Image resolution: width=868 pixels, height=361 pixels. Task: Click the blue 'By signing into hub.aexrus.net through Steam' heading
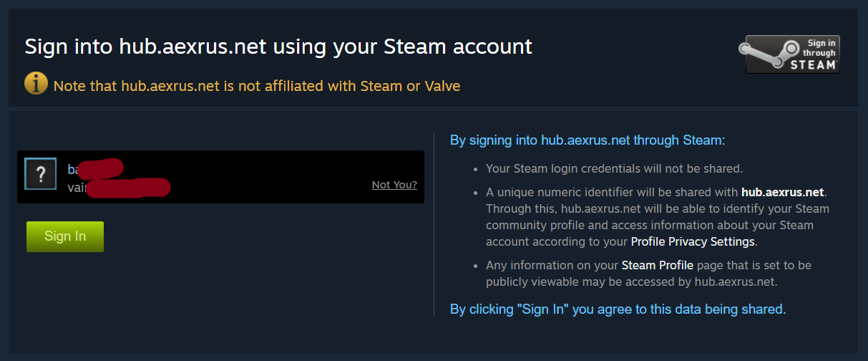point(587,140)
